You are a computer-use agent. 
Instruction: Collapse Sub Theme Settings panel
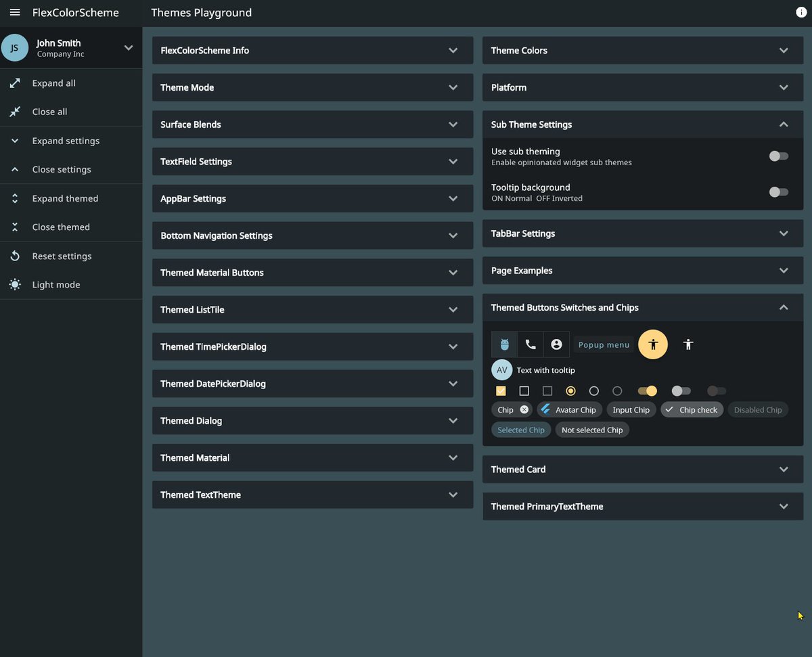click(643, 124)
